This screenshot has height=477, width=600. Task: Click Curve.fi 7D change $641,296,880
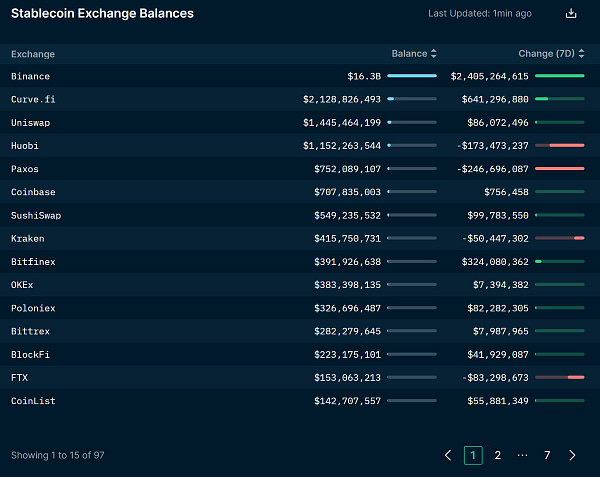coord(495,99)
